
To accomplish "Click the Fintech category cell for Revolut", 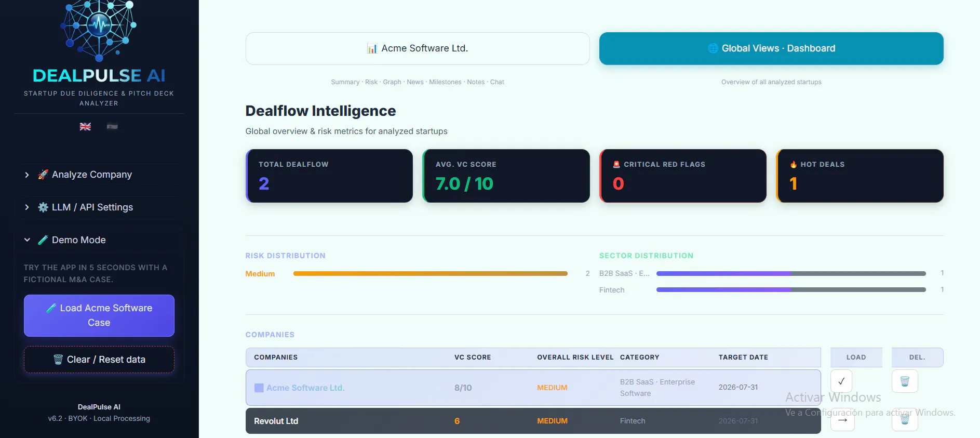I will (x=633, y=421).
